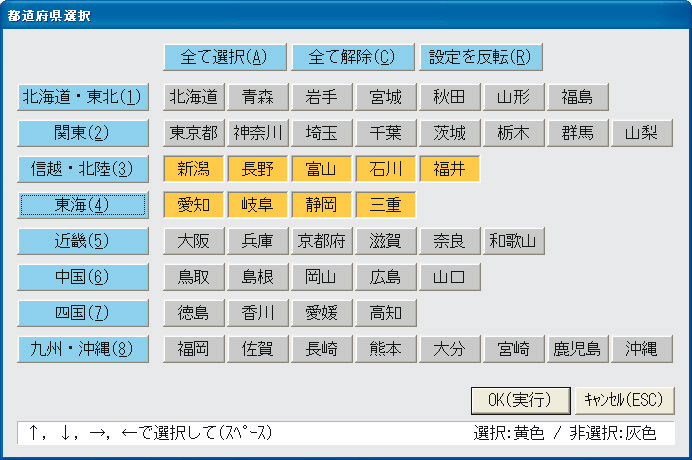Select the 九州・沖縄(8) region group
This screenshot has width=692, height=460.
click(x=83, y=349)
